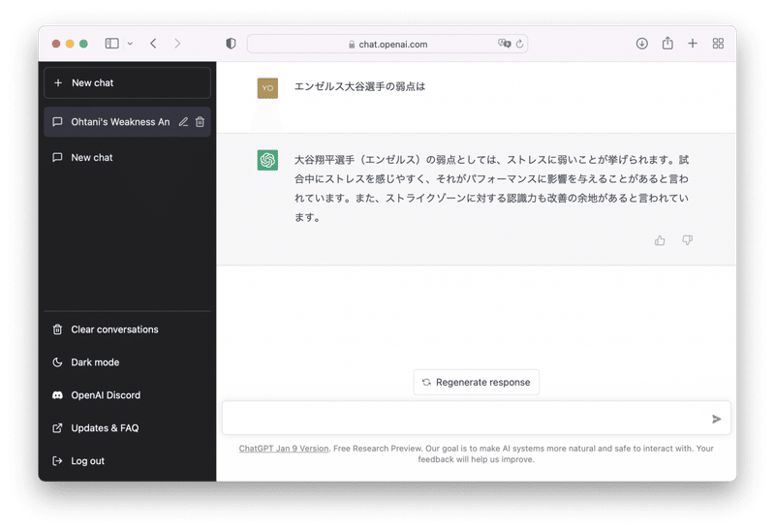Start a New chat at sidebar top

[x=128, y=83]
